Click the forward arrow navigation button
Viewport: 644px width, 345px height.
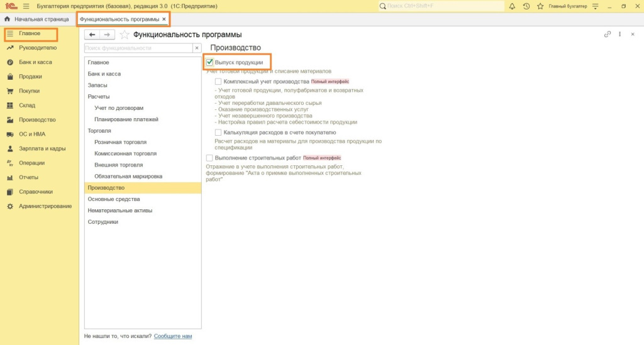click(x=108, y=35)
